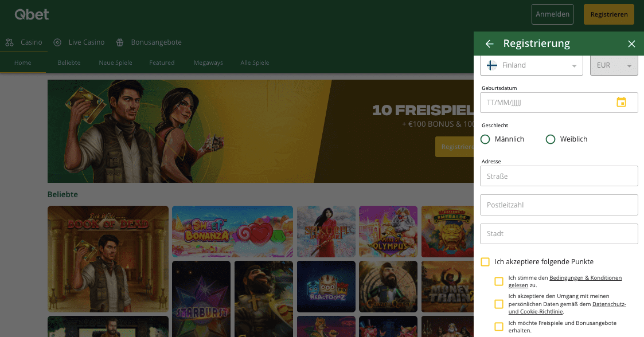Go back with the Registrierung arrow

tap(489, 44)
